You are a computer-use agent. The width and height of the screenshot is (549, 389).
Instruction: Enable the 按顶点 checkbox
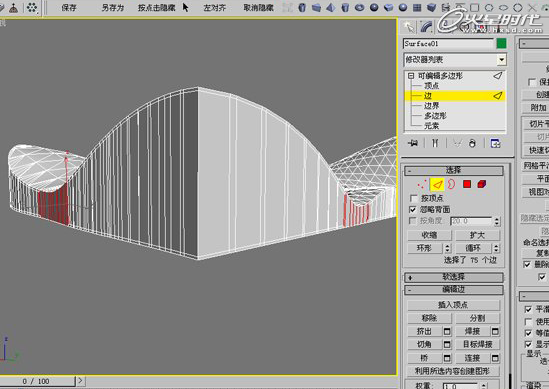click(414, 199)
